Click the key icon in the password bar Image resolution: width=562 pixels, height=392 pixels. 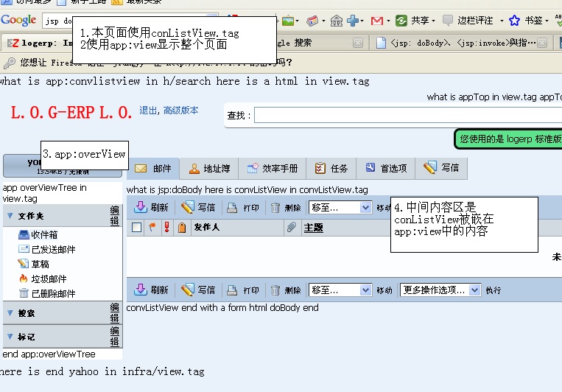[10, 63]
